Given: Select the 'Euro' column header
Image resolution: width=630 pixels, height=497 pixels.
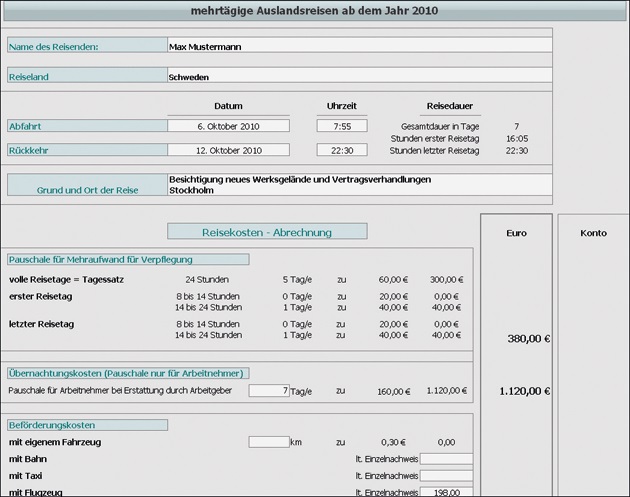Looking at the screenshot, I should tap(516, 233).
